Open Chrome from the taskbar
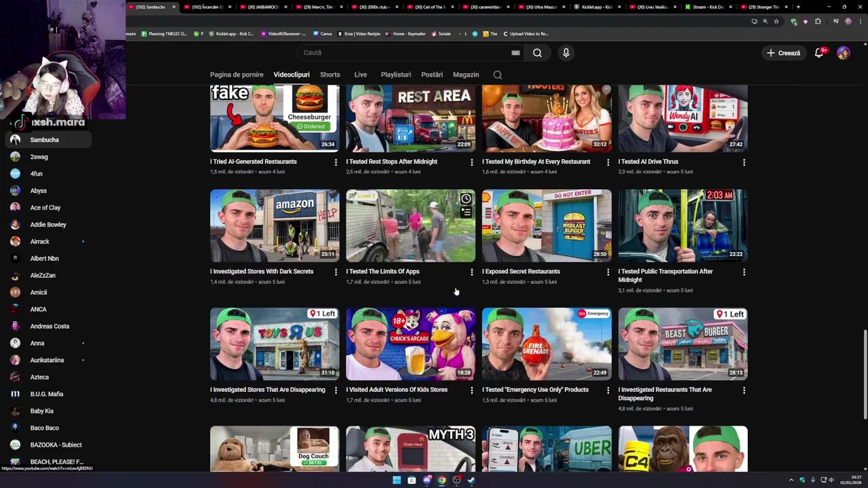 coord(441,481)
